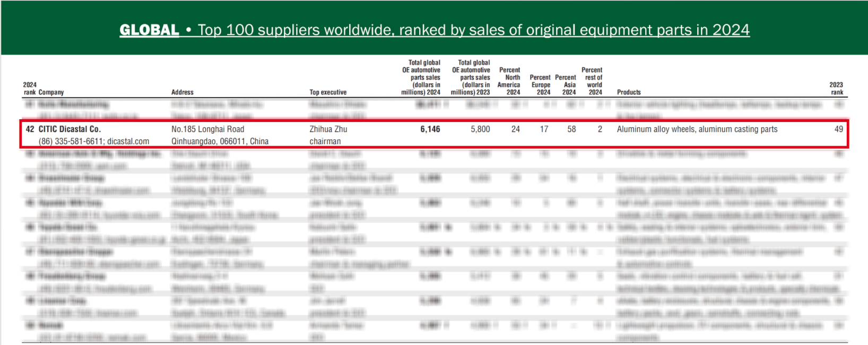Click the Aluminum alloy wheels products text
This screenshot has width=868, height=345.
(x=697, y=129)
